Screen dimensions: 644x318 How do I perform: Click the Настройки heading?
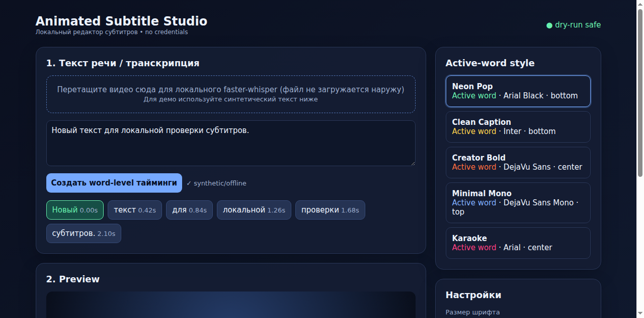473,295
